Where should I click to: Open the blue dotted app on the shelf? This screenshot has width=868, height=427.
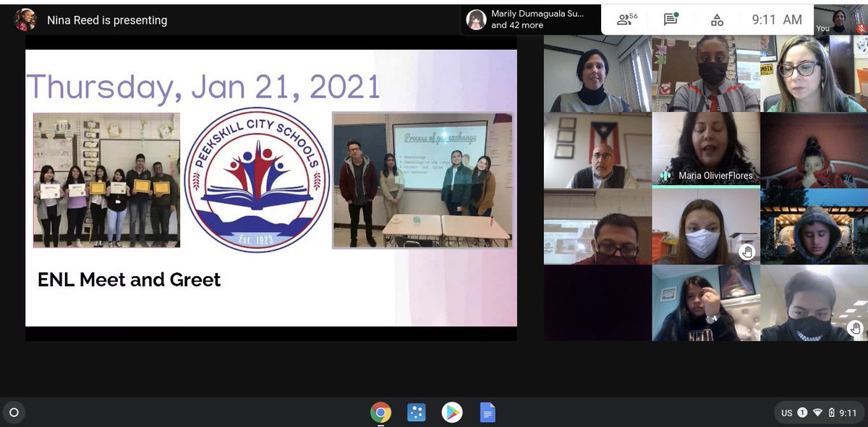(x=416, y=413)
